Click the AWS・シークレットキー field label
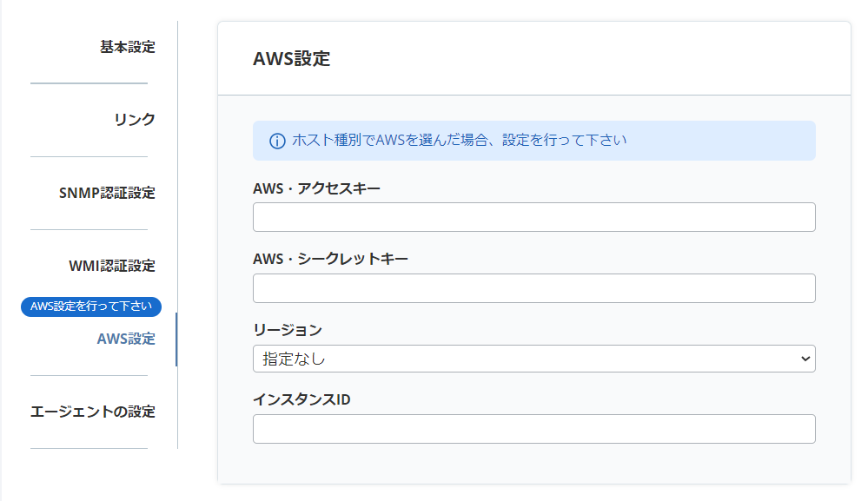This screenshot has height=501, width=868. (330, 259)
